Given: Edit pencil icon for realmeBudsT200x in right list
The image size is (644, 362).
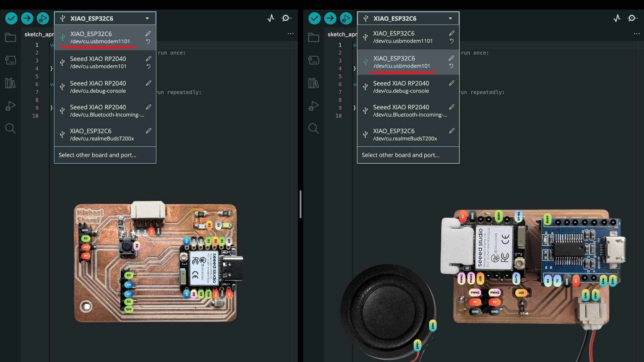Looking at the screenshot, I should coord(451,131).
